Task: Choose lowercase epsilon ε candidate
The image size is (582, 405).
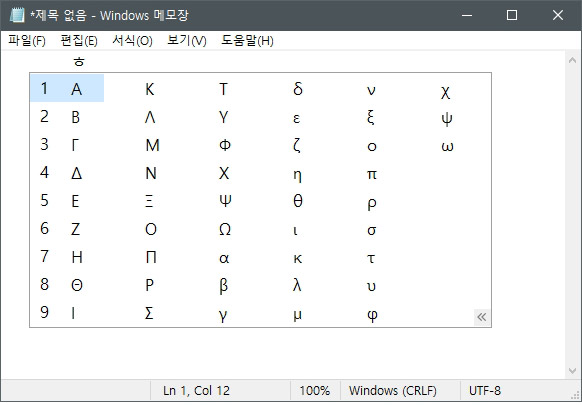Action: pos(296,118)
